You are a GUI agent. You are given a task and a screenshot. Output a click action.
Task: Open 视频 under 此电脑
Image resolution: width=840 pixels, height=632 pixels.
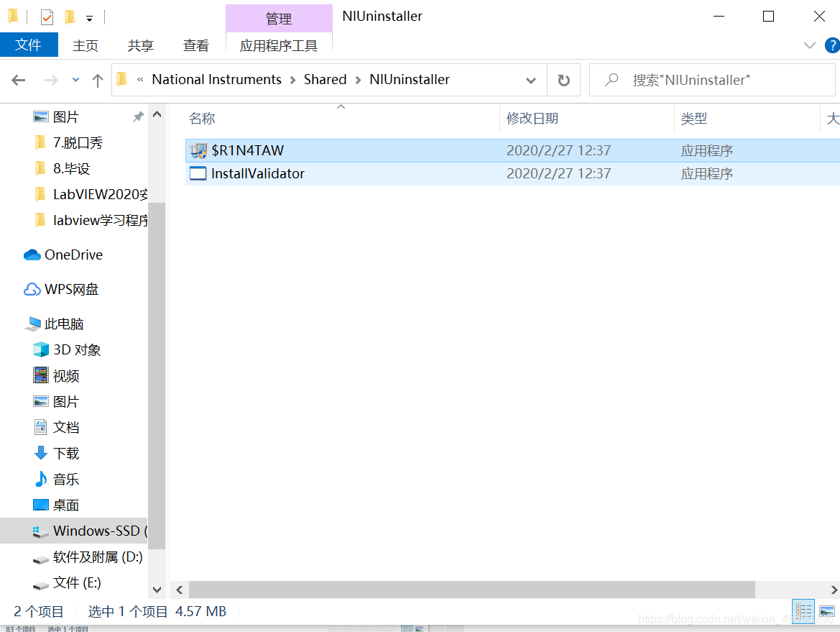point(56,376)
